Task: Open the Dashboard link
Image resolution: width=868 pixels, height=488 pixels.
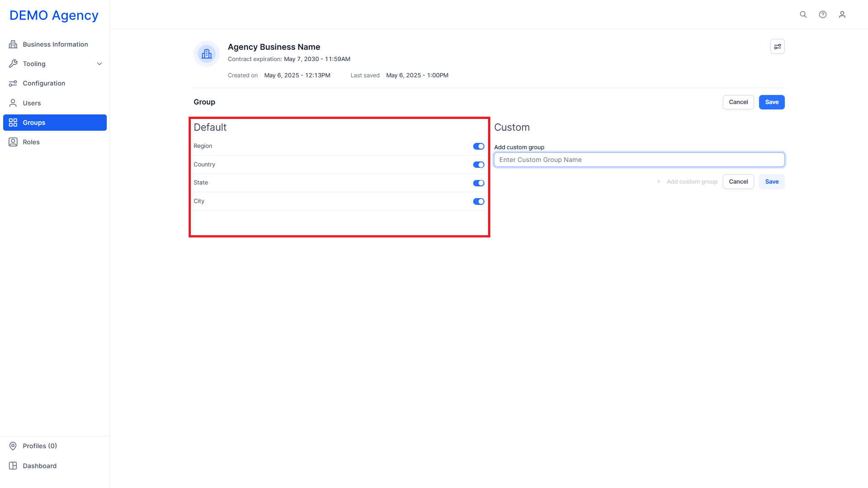Action: point(55,466)
